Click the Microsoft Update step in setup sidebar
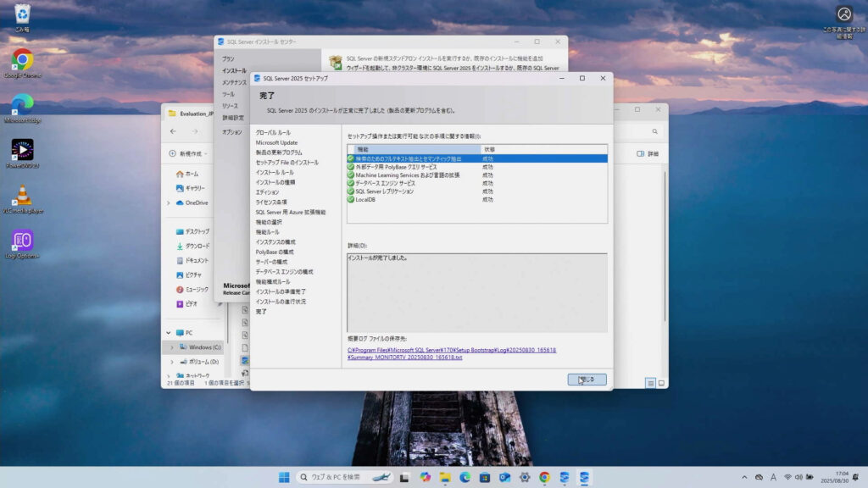The image size is (868, 488). coord(277,142)
